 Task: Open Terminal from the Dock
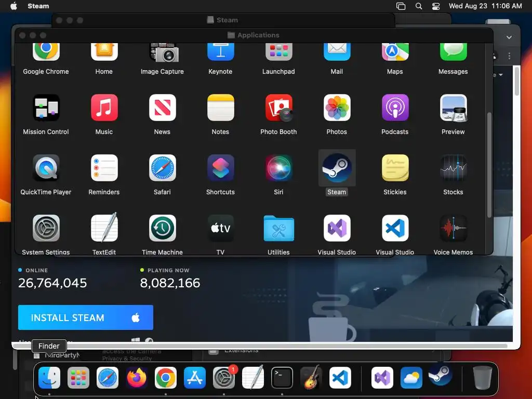click(282, 378)
